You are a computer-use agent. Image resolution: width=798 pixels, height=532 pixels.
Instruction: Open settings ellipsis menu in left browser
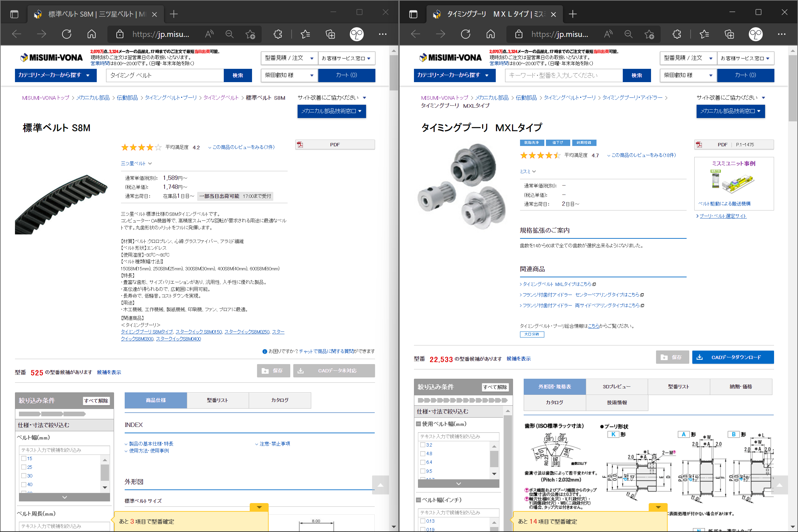pyautogui.click(x=383, y=34)
